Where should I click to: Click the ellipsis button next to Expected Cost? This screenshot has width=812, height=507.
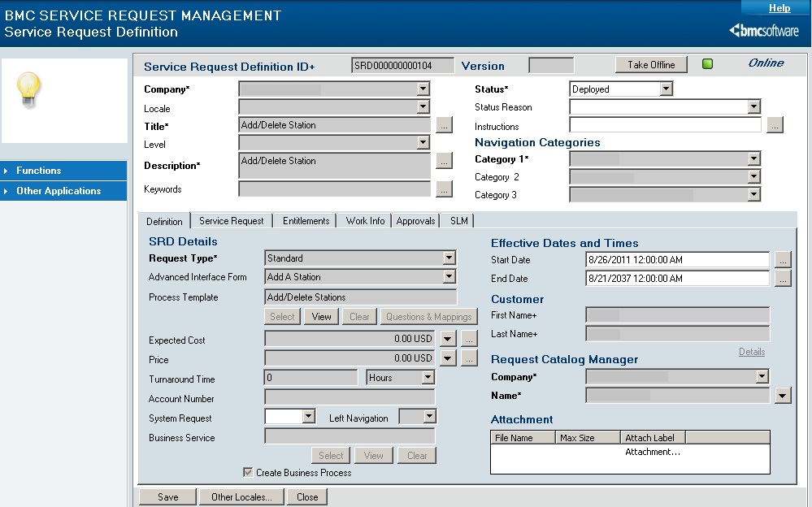tap(469, 339)
